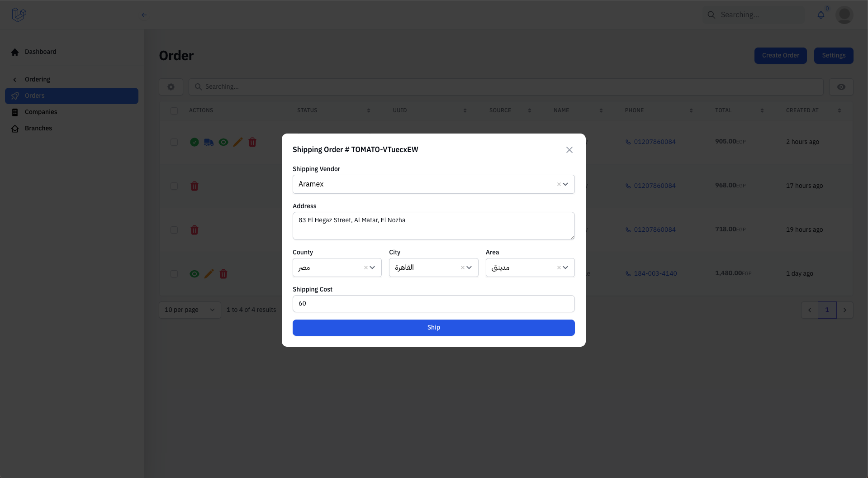Clear the Area selection
This screenshot has height=478, width=868.
tap(559, 268)
